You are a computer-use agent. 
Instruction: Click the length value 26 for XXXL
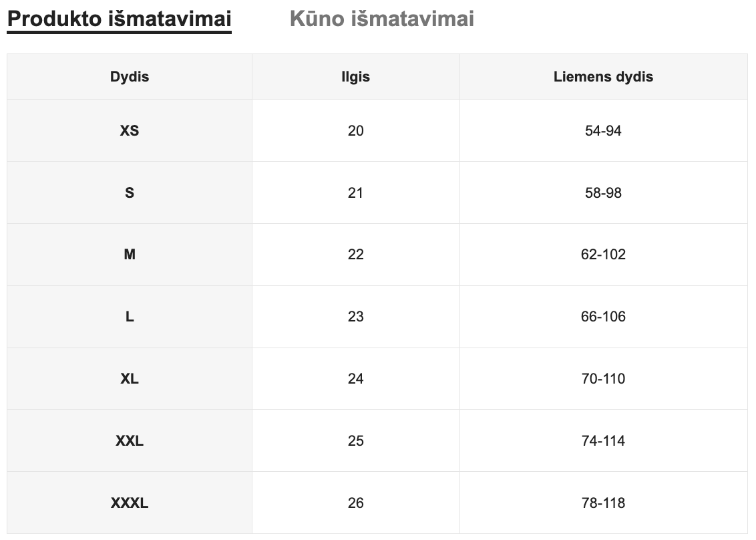point(355,503)
